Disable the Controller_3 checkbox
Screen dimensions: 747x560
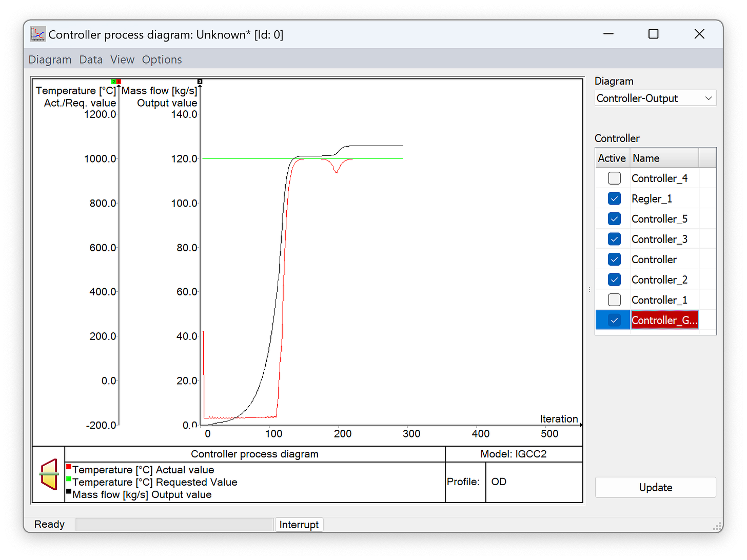[x=614, y=239]
